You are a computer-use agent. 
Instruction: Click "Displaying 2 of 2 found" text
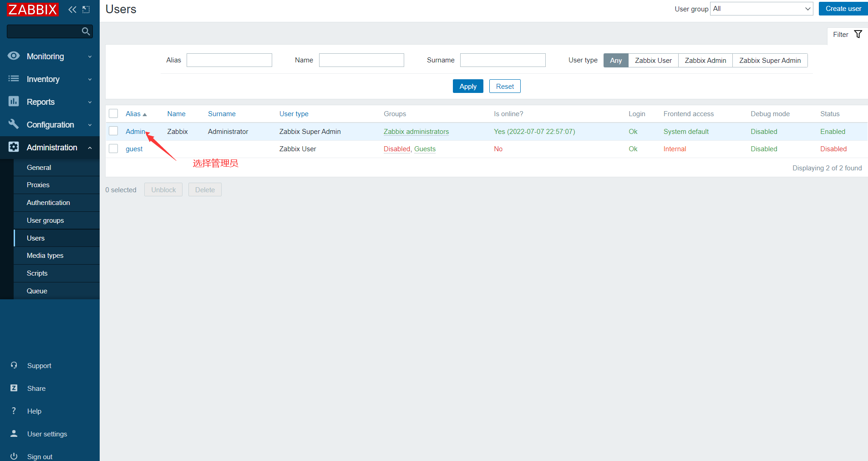click(827, 168)
